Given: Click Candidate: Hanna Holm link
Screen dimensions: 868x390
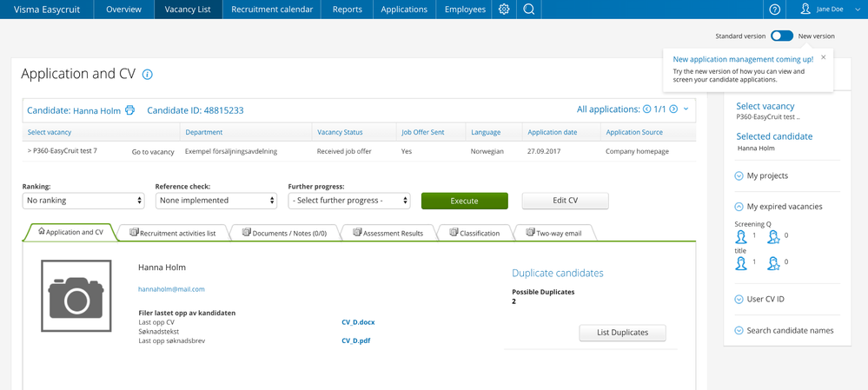Looking at the screenshot, I should click(74, 110).
